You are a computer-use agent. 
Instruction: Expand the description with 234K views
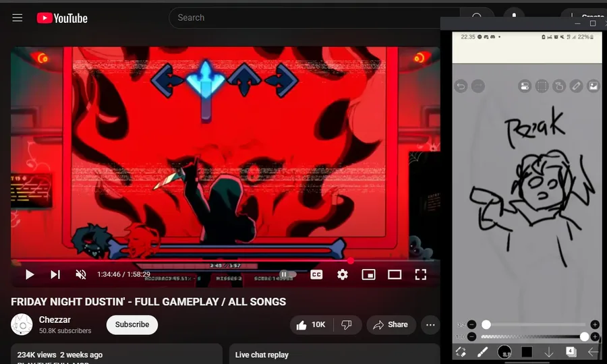[x=117, y=354]
